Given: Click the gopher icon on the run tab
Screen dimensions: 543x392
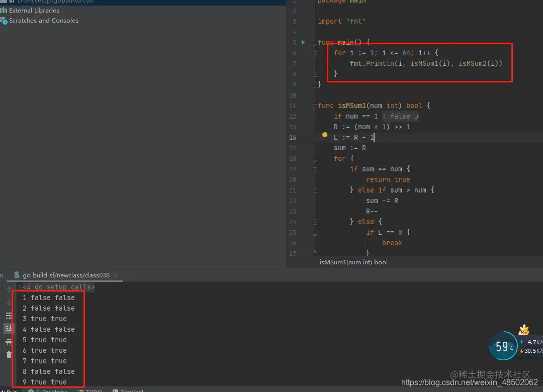Looking at the screenshot, I should [x=16, y=275].
